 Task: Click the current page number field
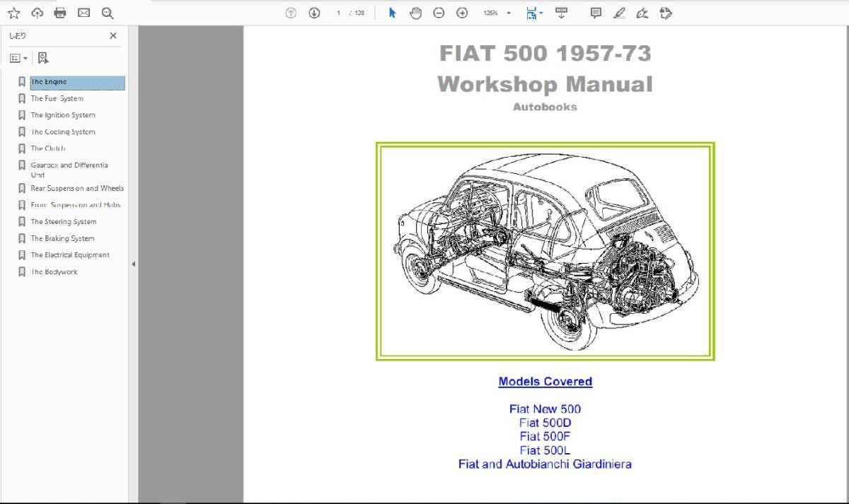coord(339,13)
